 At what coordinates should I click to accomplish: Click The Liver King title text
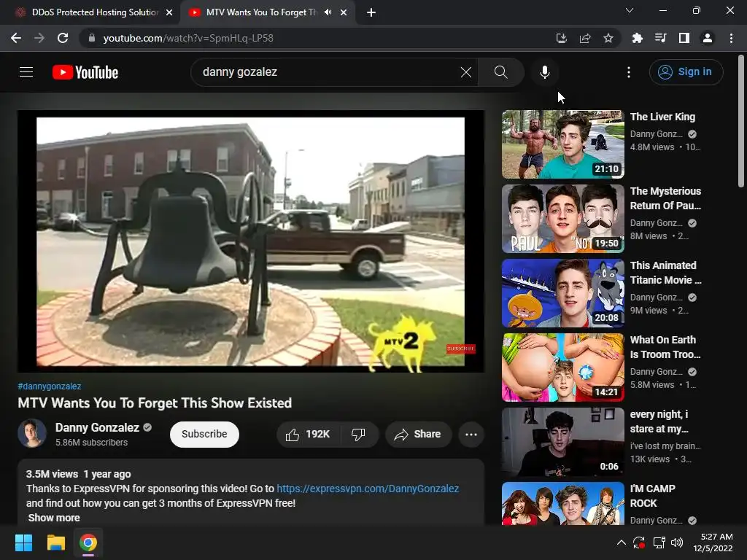(x=662, y=117)
